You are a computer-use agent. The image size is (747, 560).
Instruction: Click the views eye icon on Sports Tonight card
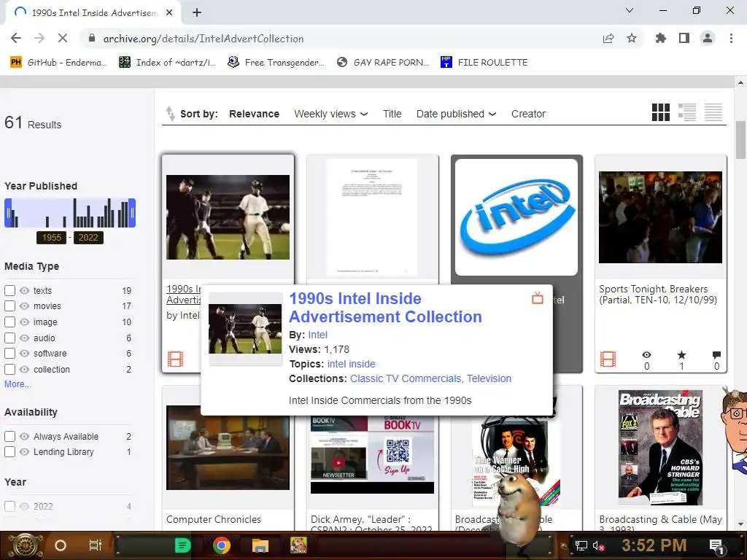(x=646, y=355)
